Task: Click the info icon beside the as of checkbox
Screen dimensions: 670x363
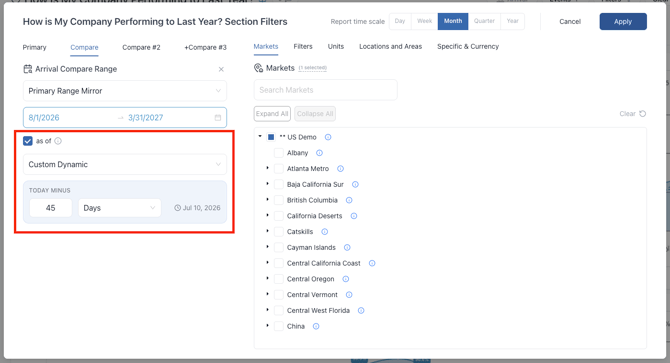Action: tap(58, 141)
